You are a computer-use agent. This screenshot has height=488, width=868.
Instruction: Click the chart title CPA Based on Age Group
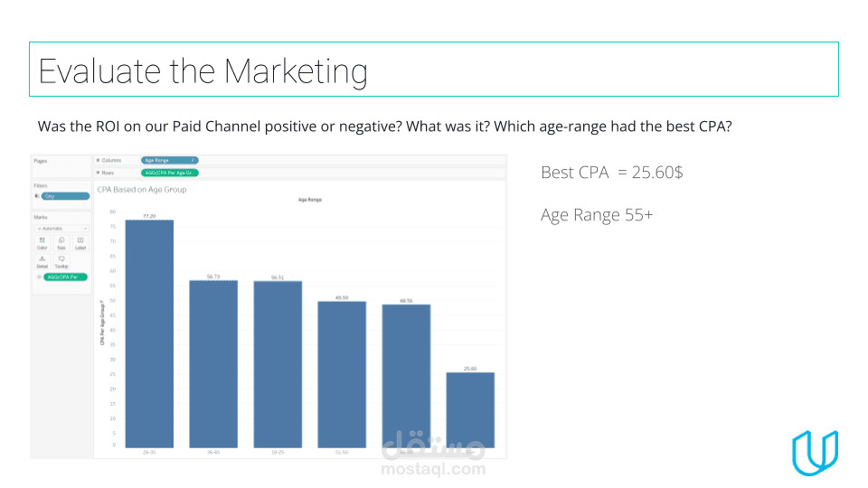point(142,189)
